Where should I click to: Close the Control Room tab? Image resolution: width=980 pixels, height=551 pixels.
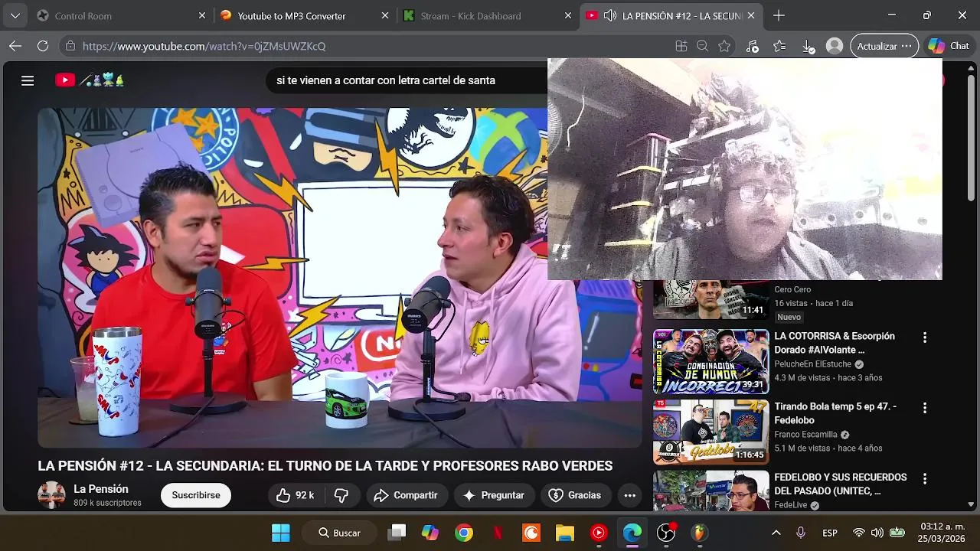202,15
